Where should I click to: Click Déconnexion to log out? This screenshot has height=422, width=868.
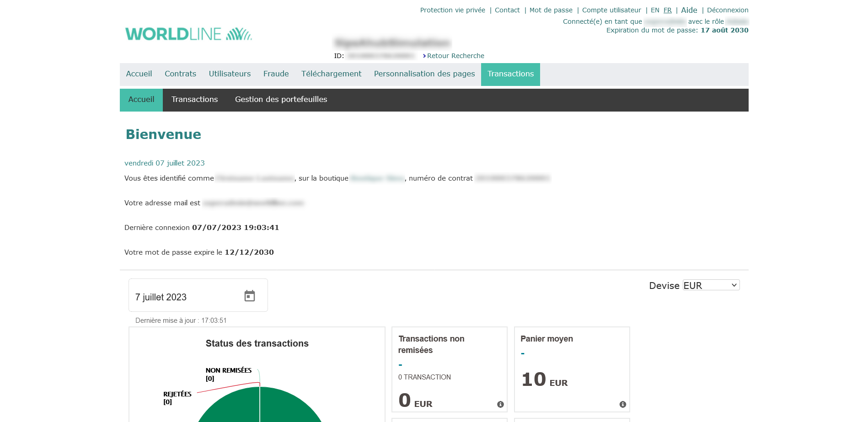click(728, 10)
